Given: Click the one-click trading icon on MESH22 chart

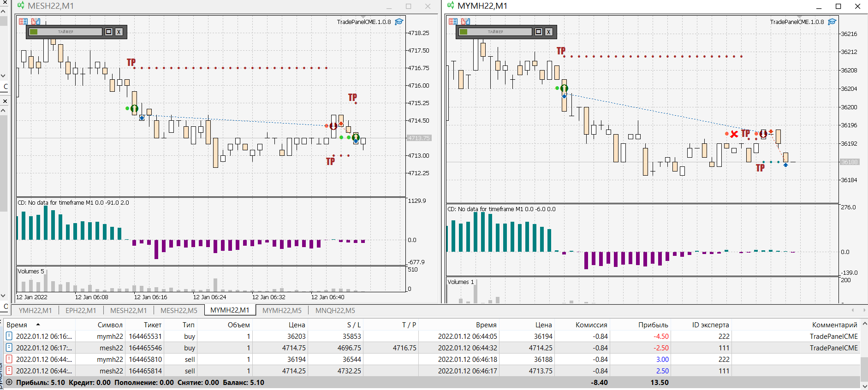Looking at the screenshot, I should click(x=36, y=21).
